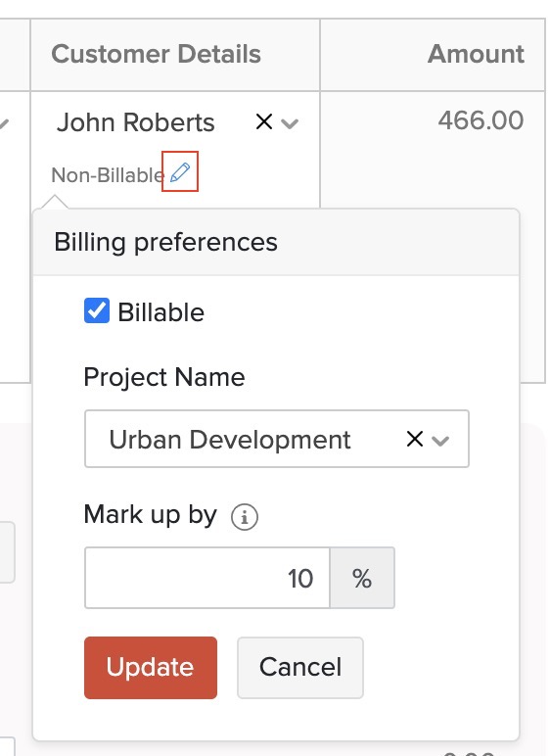Click the Non-Billable status text
This screenshot has width=550, height=756.
(108, 175)
